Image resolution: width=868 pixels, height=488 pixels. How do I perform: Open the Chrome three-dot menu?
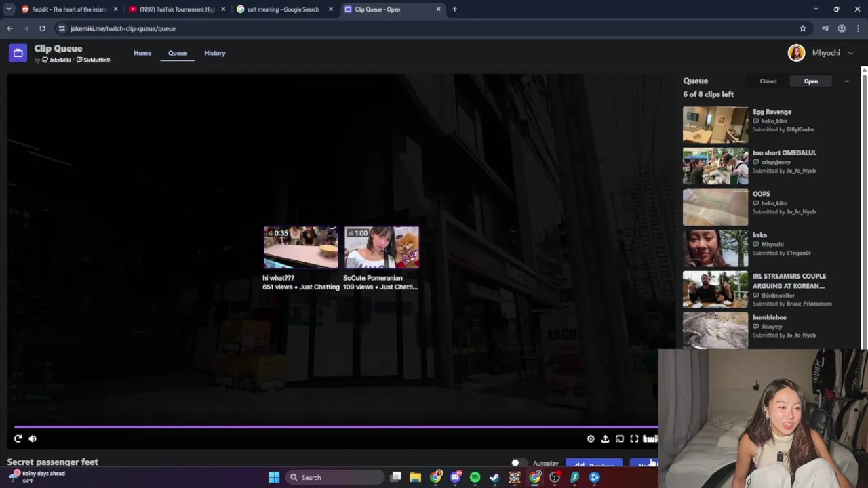click(x=858, y=28)
